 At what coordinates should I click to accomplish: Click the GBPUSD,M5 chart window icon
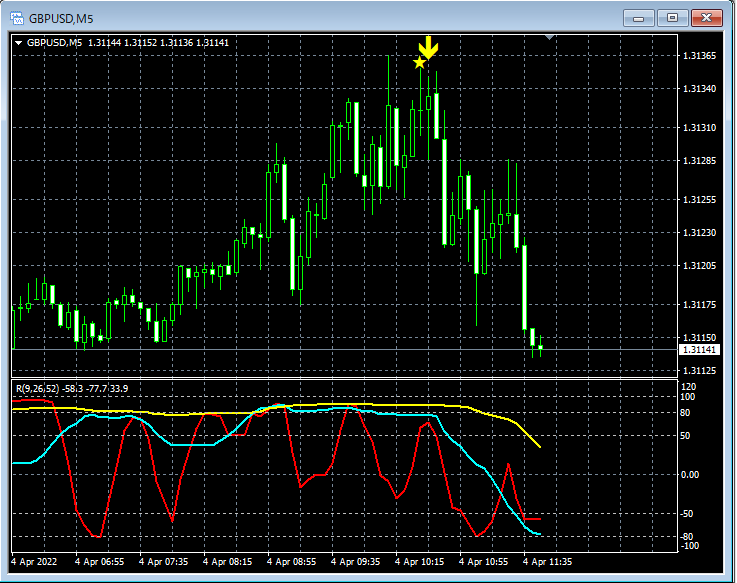(17, 18)
